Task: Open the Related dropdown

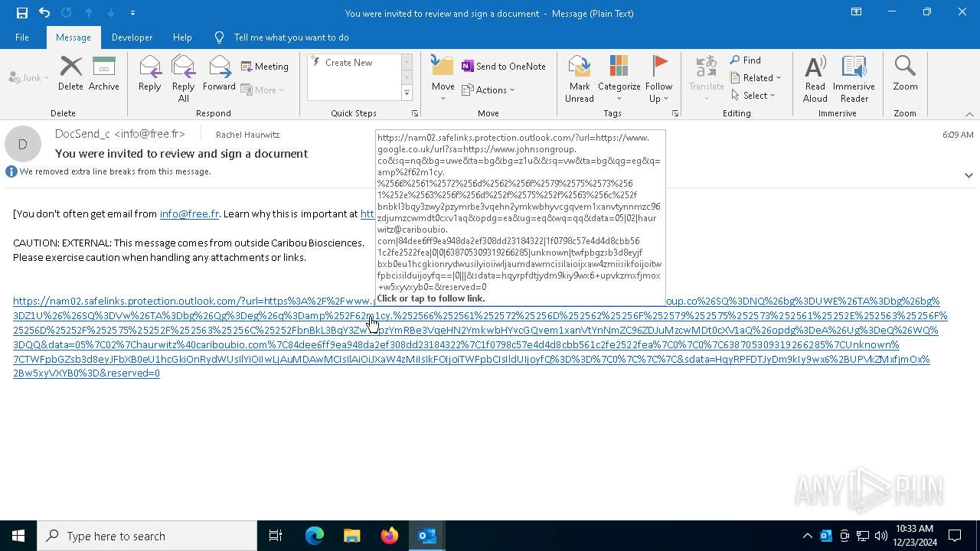Action: click(756, 77)
